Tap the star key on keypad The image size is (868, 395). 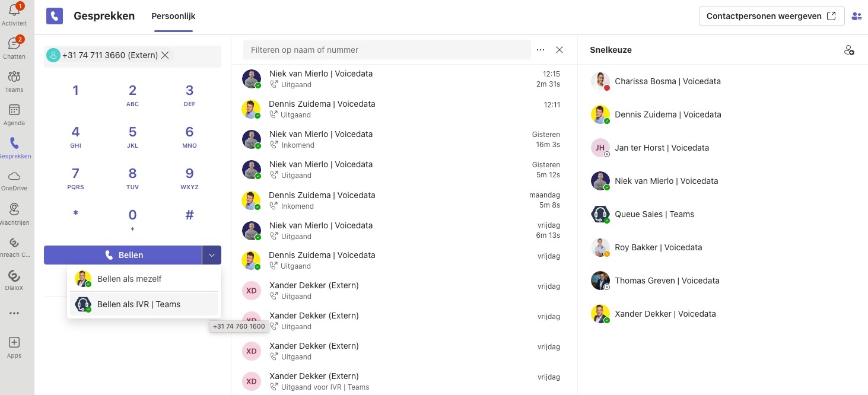(75, 215)
